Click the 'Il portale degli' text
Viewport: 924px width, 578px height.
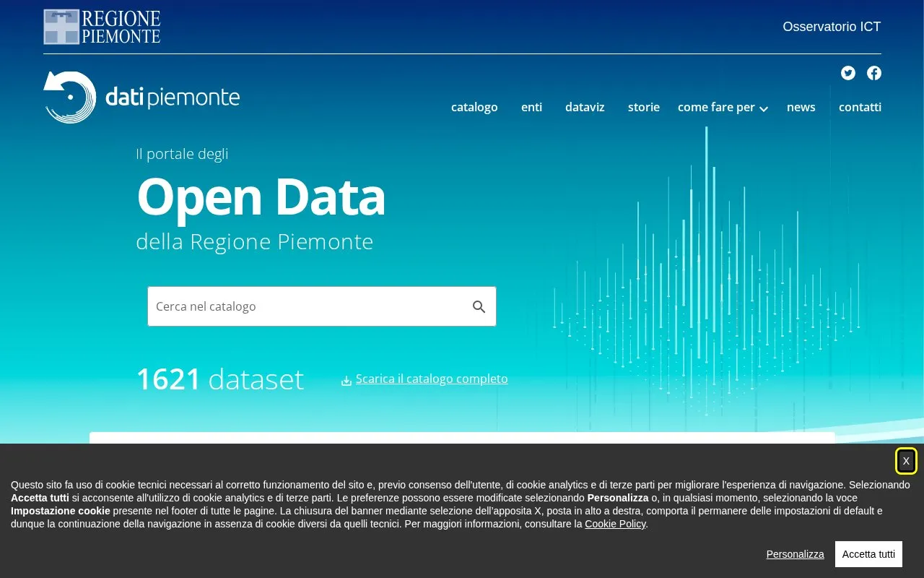[182, 154]
